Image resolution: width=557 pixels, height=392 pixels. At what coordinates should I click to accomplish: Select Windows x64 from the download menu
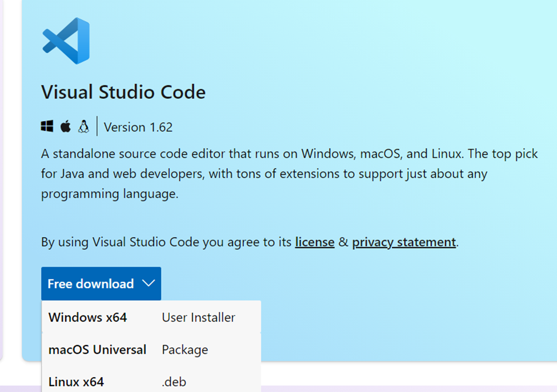88,317
